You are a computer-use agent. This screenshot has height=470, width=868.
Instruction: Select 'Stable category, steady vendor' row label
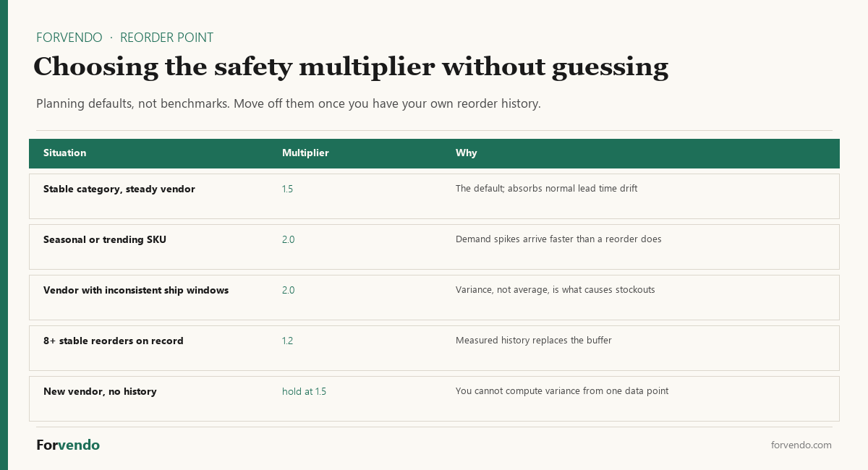119,189
